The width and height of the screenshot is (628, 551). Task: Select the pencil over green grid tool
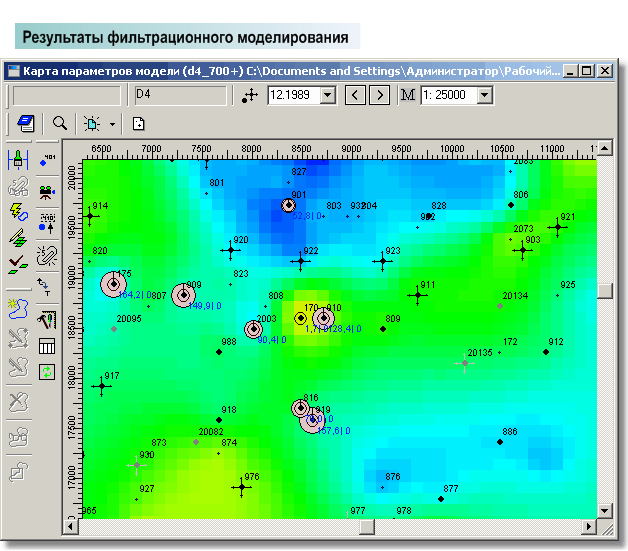(18, 238)
